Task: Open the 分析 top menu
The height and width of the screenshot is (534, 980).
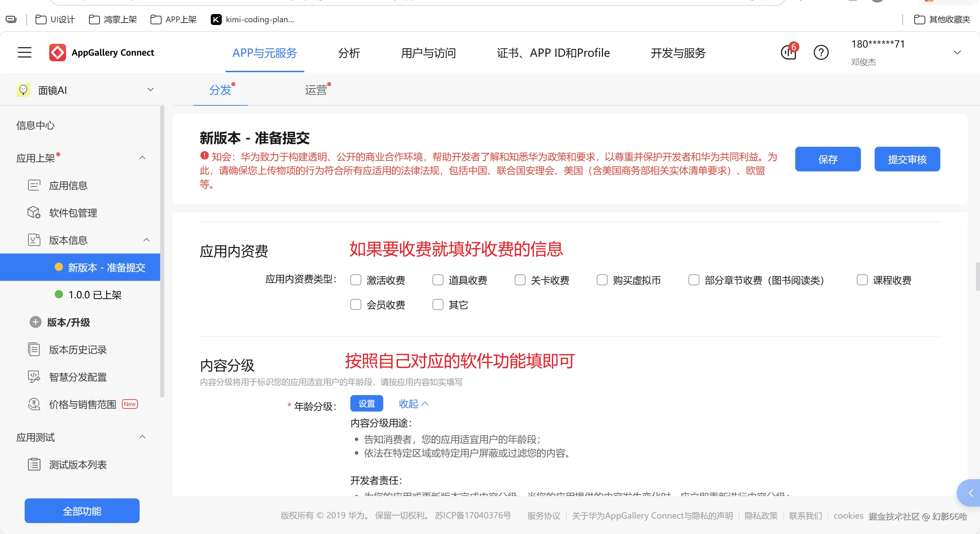Action: click(349, 53)
